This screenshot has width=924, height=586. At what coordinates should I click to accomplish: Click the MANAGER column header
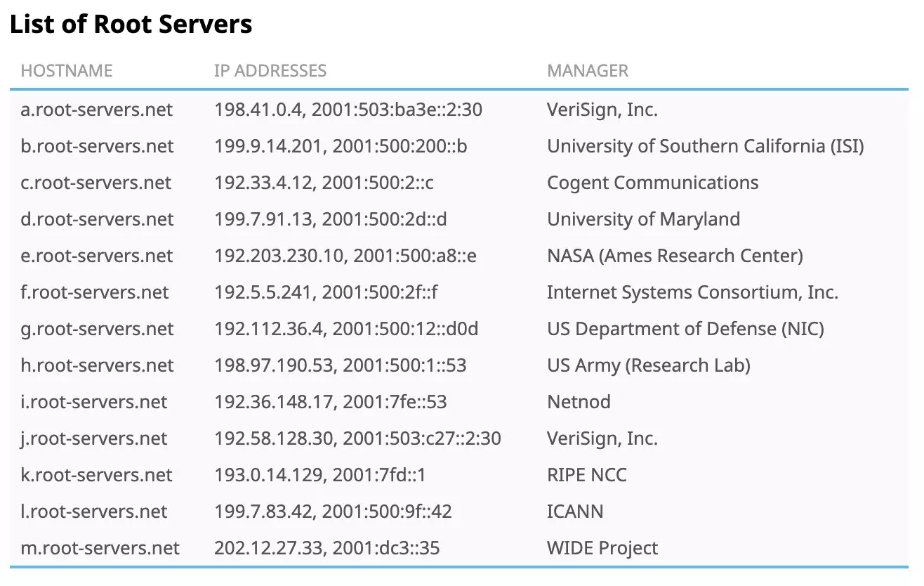click(588, 71)
